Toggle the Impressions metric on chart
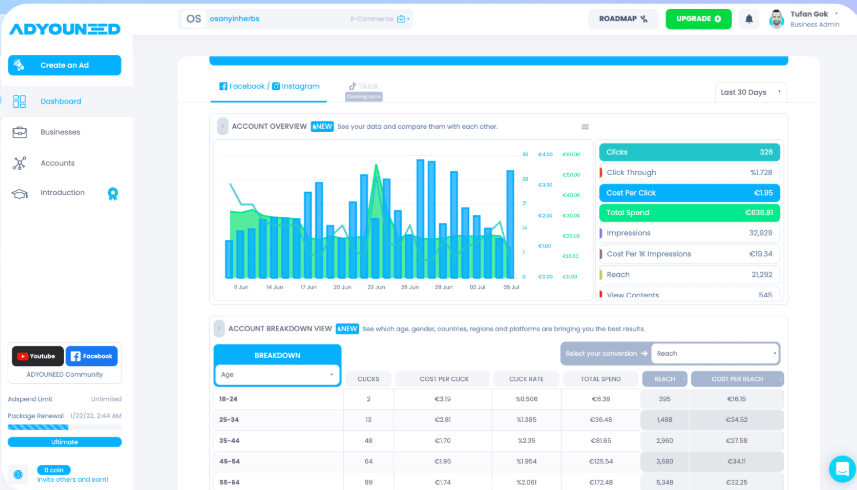This screenshot has width=857, height=490. 689,233
